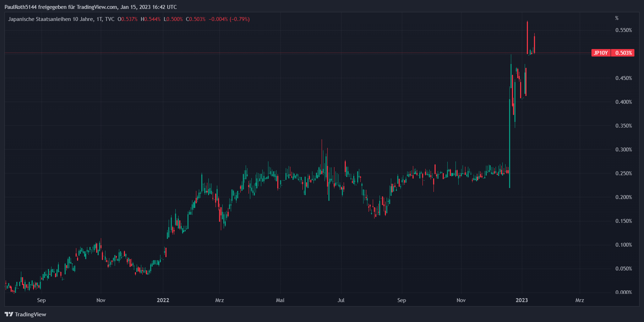Viewport: 644px width, 322px height.
Task: Click the 0.503% current price label
Action: point(623,53)
